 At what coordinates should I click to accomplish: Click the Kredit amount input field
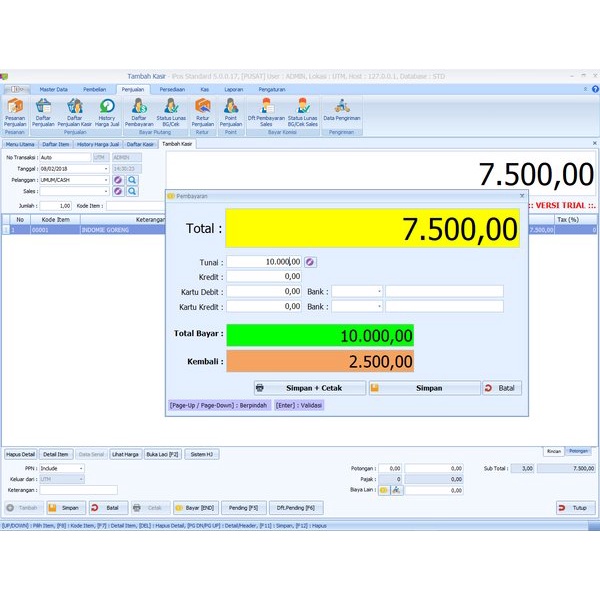pyautogui.click(x=264, y=276)
